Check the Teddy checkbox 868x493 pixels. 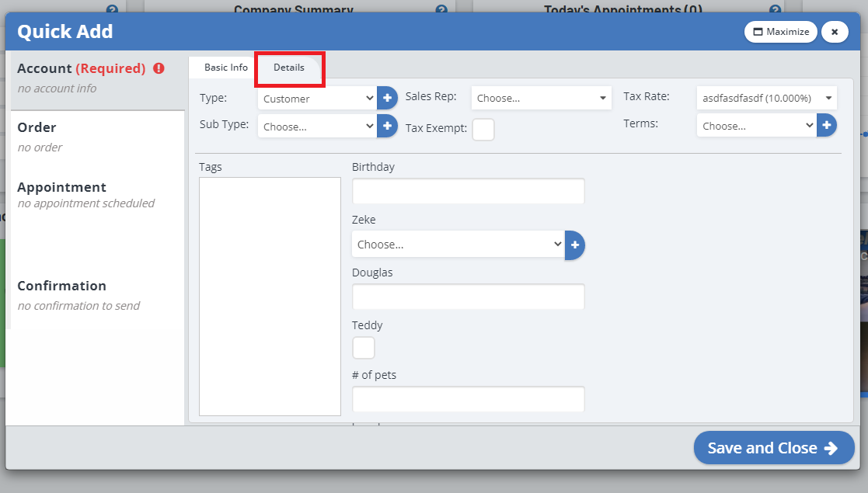click(x=364, y=348)
